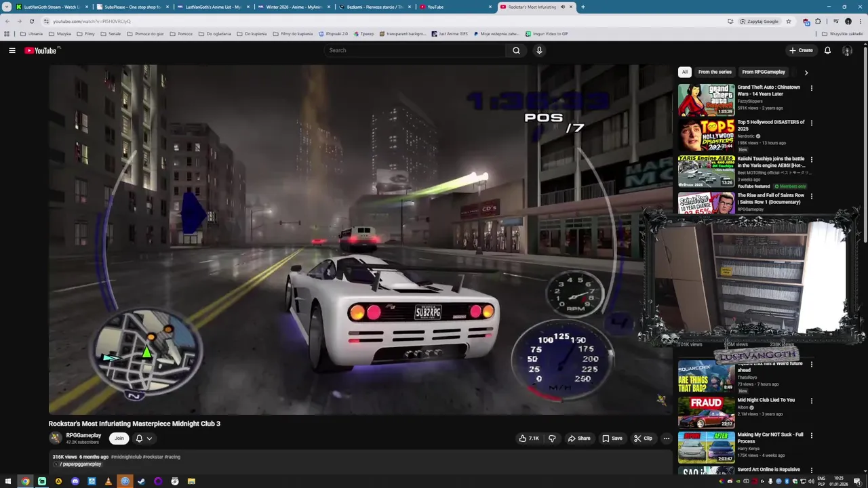This screenshot has width=868, height=488.
Task: Open a new browser tab with plus
Action: [583, 7]
